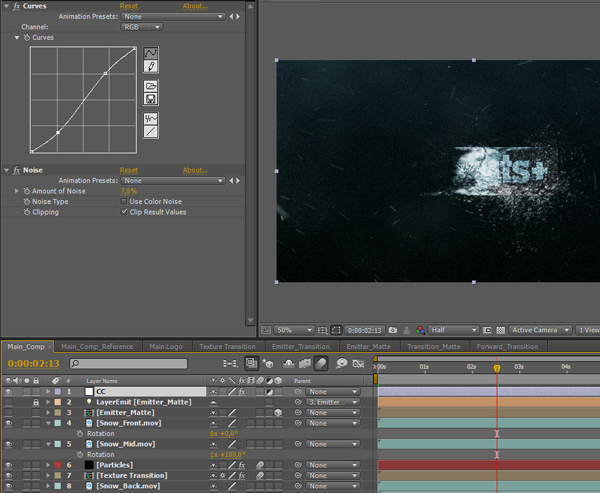Click the About link for Noise effect
The width and height of the screenshot is (600, 493).
195,171
